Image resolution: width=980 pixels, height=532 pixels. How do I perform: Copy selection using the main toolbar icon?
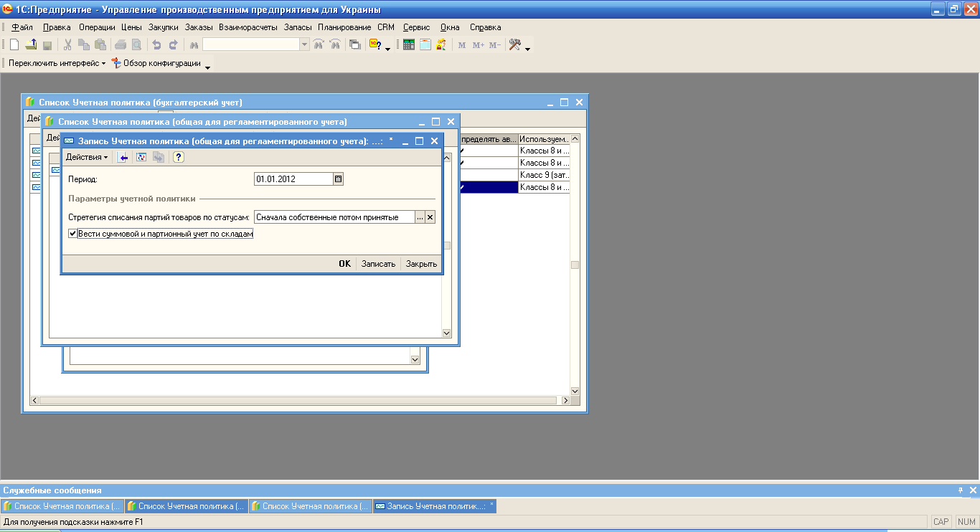tap(84, 44)
